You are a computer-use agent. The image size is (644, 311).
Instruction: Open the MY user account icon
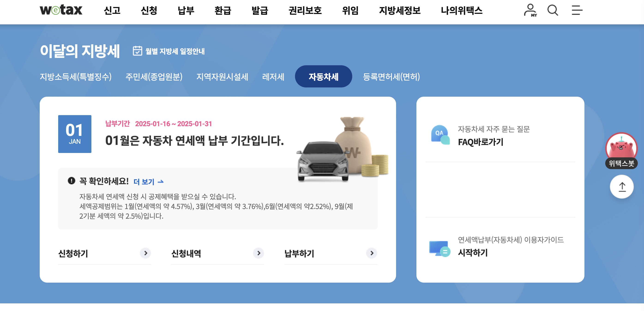pyautogui.click(x=530, y=10)
